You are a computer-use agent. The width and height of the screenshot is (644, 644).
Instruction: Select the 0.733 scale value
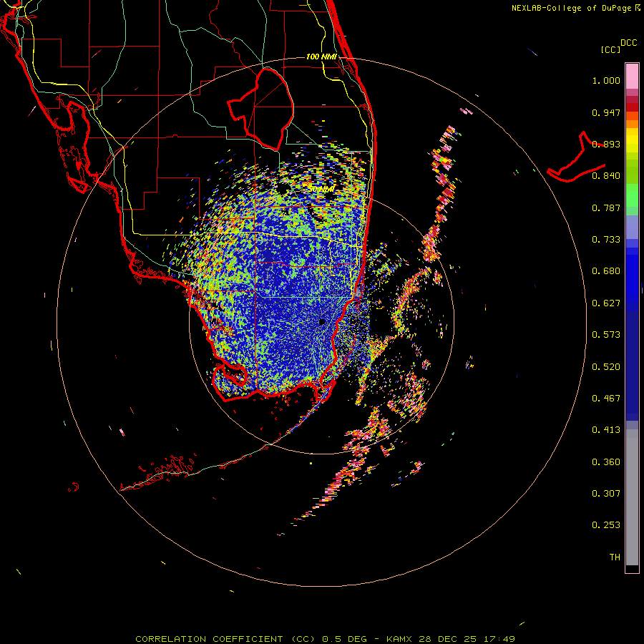(x=606, y=240)
